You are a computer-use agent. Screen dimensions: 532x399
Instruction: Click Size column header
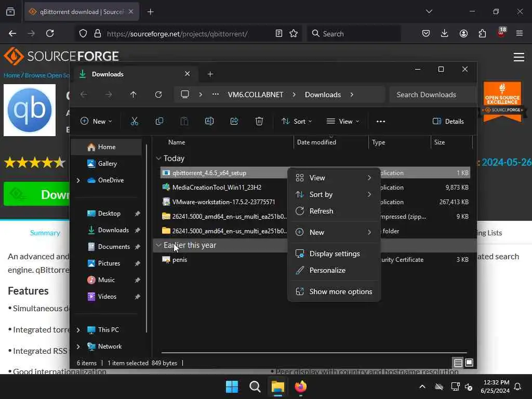point(440,142)
